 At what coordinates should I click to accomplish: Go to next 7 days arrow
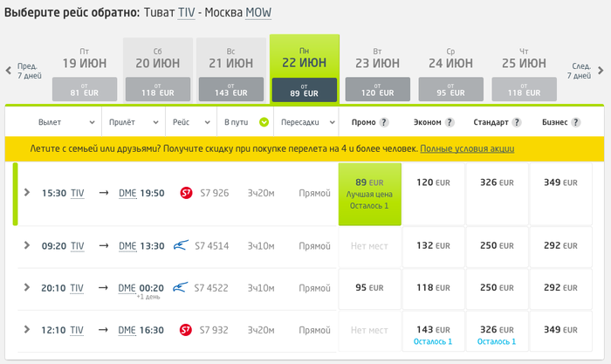click(601, 71)
